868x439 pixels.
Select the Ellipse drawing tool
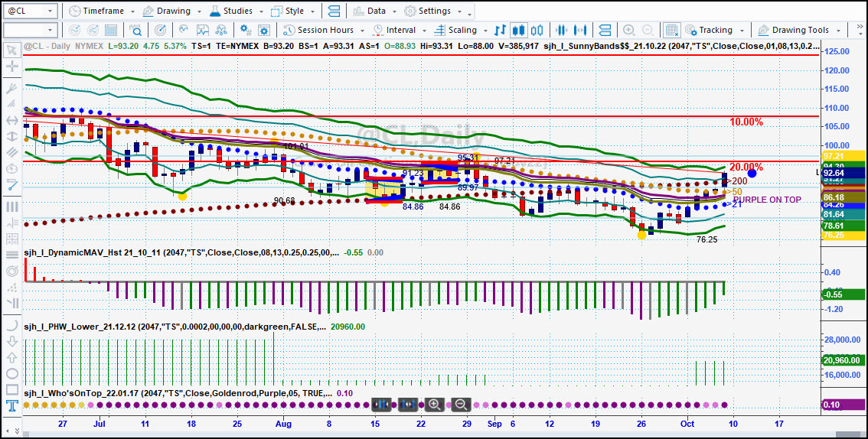(x=11, y=374)
